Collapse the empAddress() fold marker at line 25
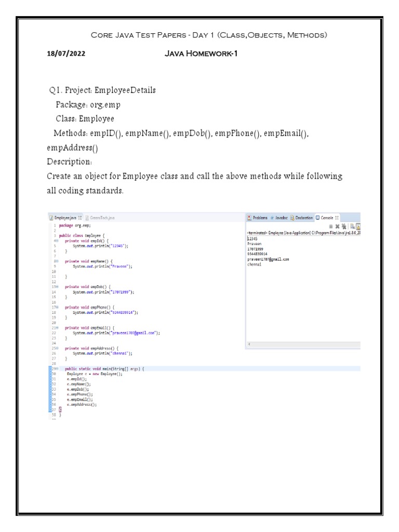Viewport: 399px width, 532px height. (x=56, y=348)
